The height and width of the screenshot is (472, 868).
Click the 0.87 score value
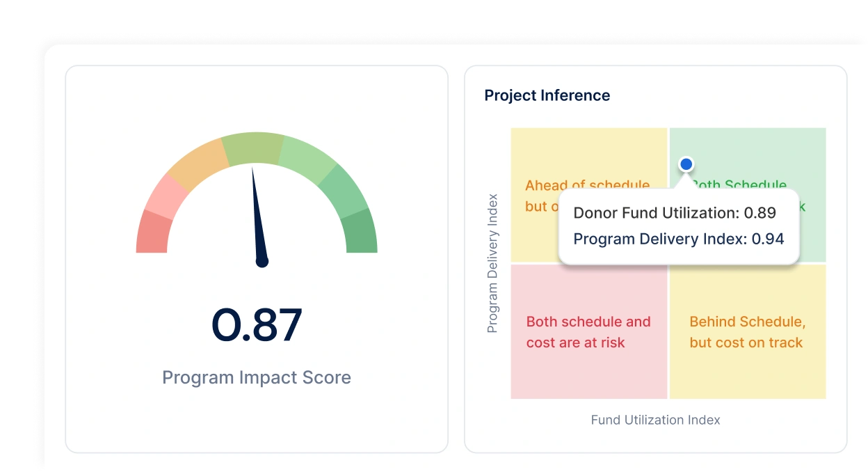[x=257, y=325]
